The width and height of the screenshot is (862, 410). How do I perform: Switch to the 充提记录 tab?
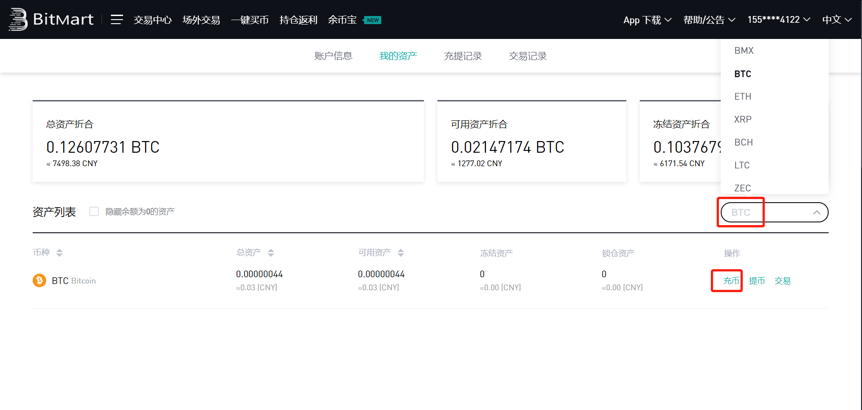463,56
